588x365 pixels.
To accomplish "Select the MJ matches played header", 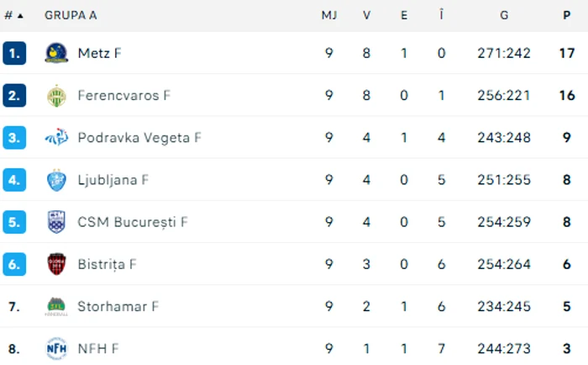I will click(329, 15).
